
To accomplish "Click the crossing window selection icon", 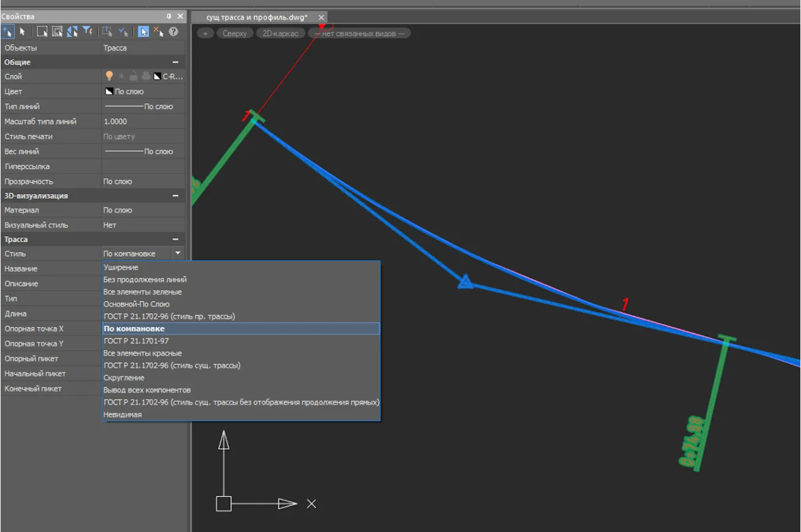I will [x=57, y=32].
